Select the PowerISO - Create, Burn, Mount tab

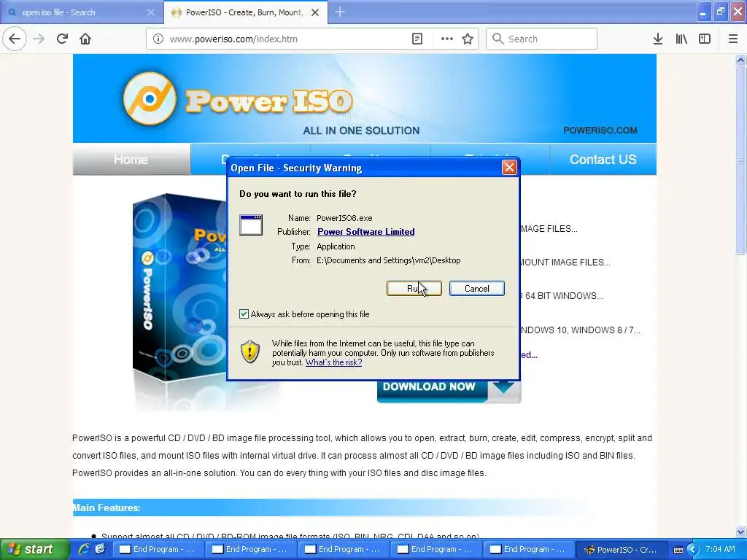click(x=245, y=12)
